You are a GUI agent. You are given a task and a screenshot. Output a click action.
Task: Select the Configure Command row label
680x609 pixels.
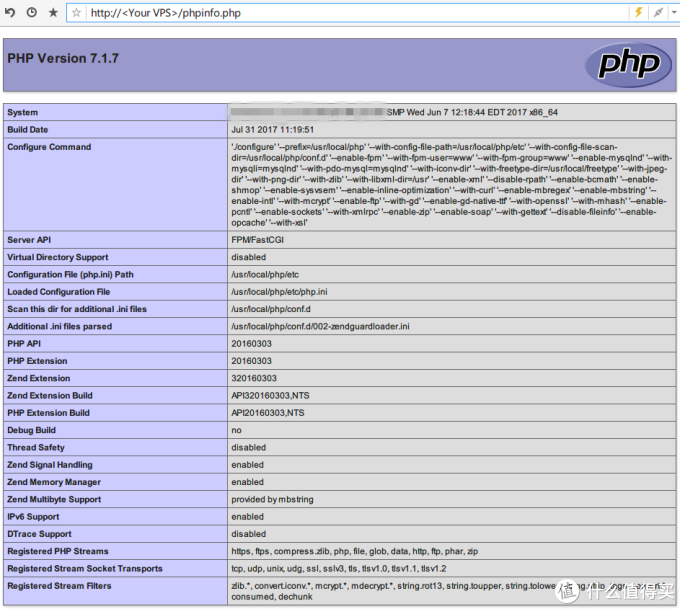(49, 147)
